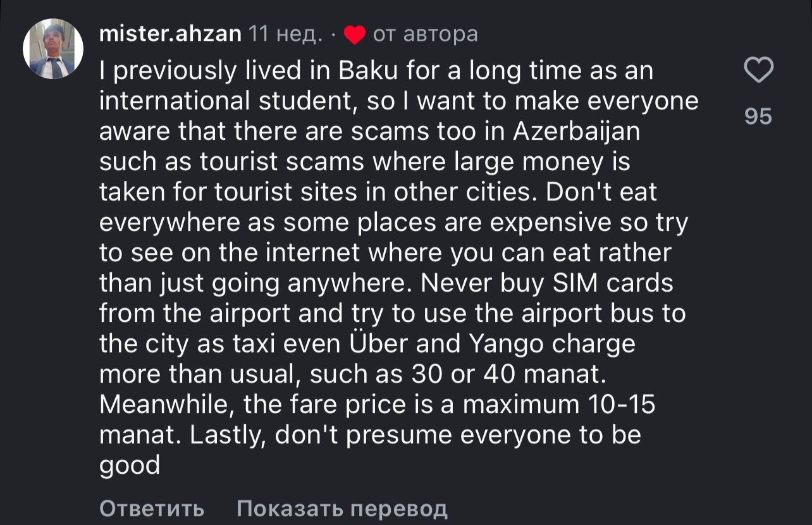Click the word "Azerbaijan" in the comment
Viewport: 812px width, 525px height.
point(576,132)
